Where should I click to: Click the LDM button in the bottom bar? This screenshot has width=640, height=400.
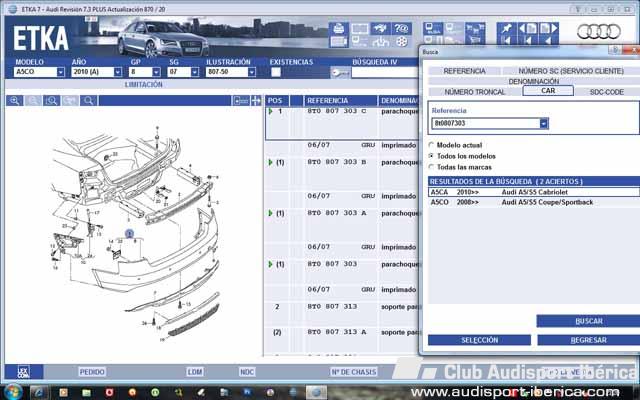tap(195, 372)
